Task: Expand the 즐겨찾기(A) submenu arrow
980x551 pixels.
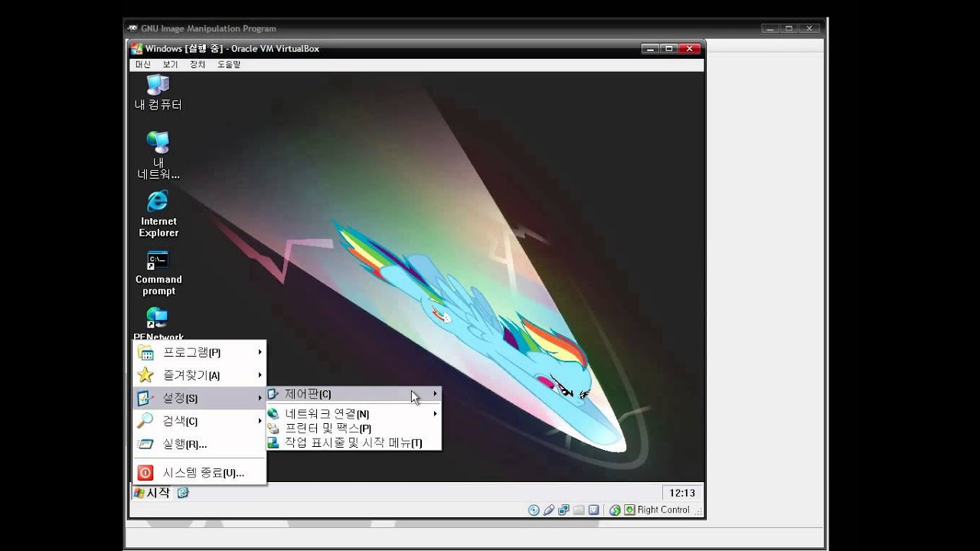Action: click(260, 375)
